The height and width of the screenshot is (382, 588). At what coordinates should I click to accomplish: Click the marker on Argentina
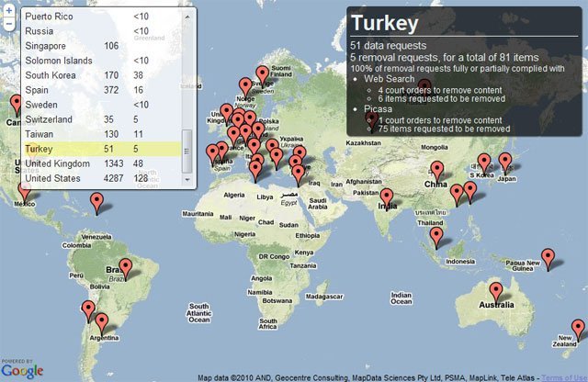tap(102, 323)
